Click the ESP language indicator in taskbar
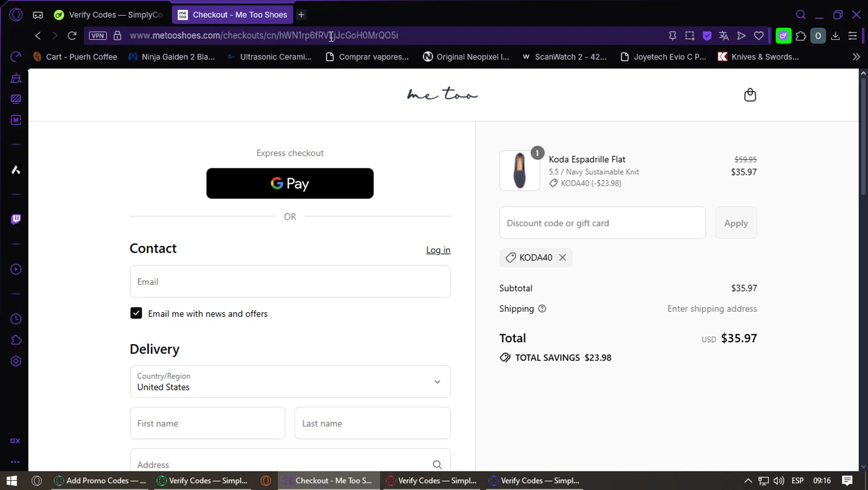868x490 pixels. pos(797,481)
